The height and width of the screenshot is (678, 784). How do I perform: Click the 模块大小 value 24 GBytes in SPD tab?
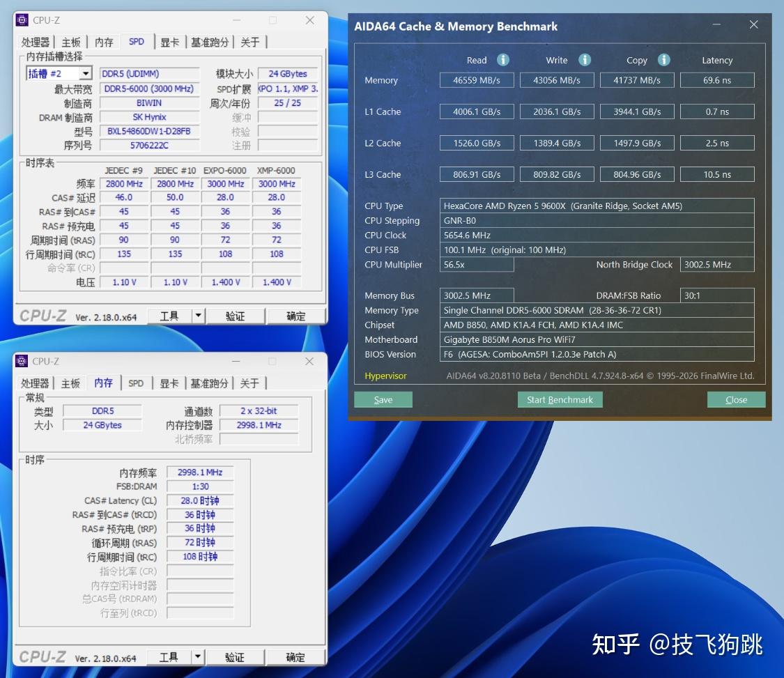point(288,73)
